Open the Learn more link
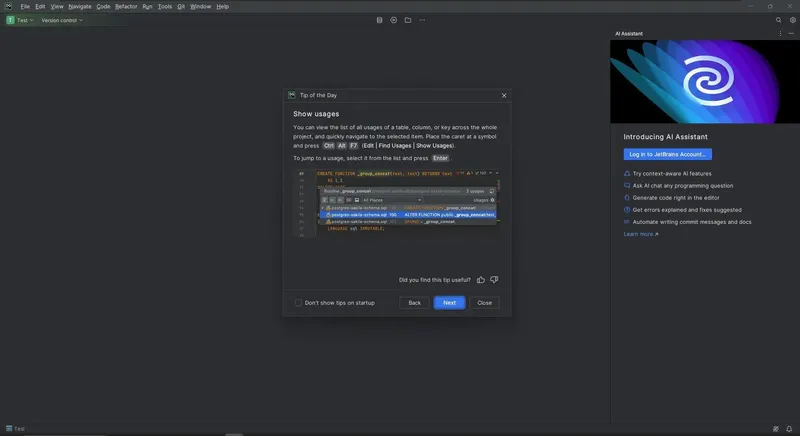Screen dimensions: 800x436 point(641,234)
